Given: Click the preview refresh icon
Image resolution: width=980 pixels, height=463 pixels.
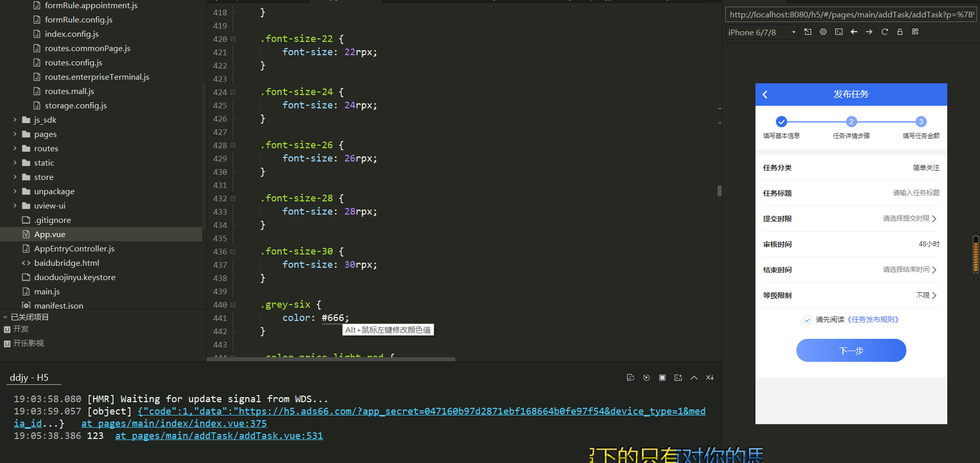Looking at the screenshot, I should [x=884, y=32].
